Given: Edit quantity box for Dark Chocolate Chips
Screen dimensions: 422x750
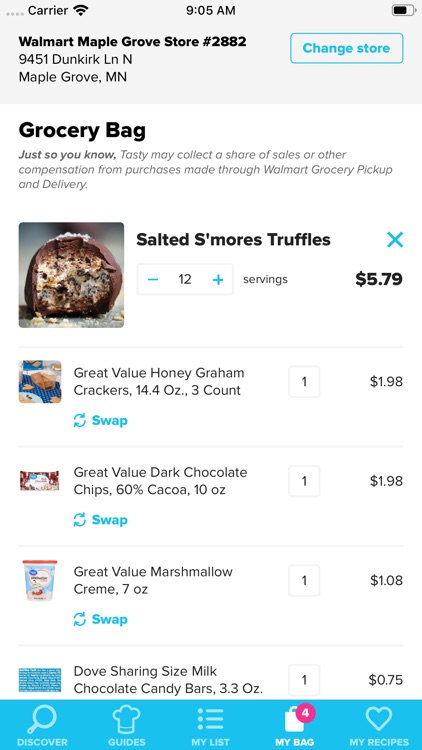Looking at the screenshot, I should (304, 481).
